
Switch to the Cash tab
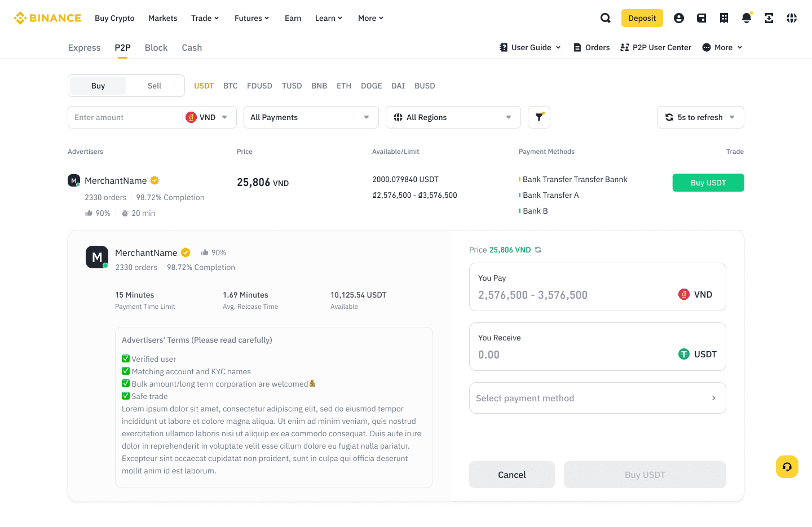(192, 47)
